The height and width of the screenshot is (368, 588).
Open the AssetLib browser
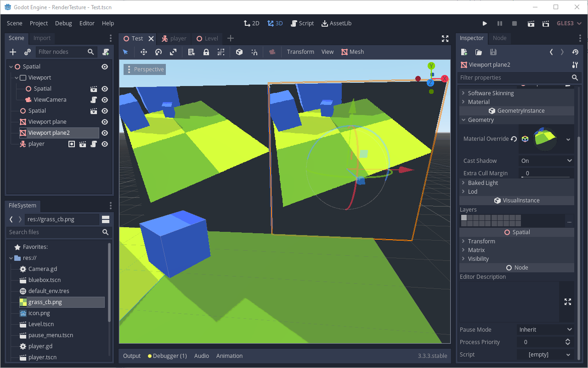pos(336,23)
